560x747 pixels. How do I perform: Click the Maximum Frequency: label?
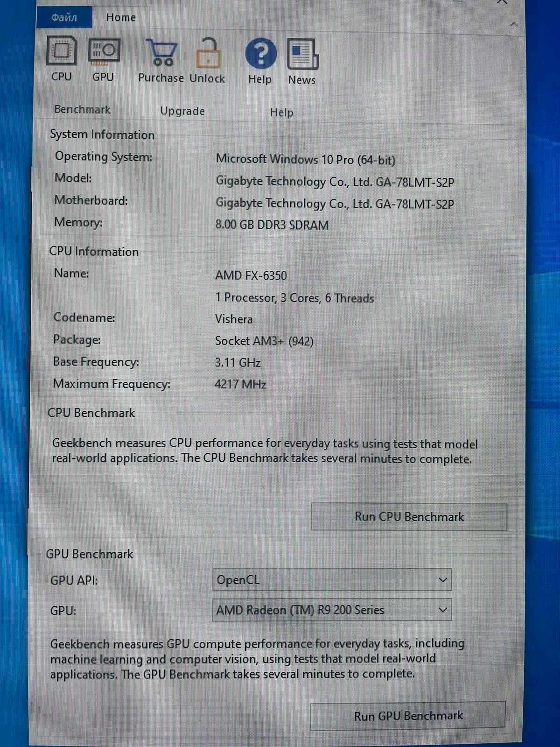pyautogui.click(x=112, y=384)
